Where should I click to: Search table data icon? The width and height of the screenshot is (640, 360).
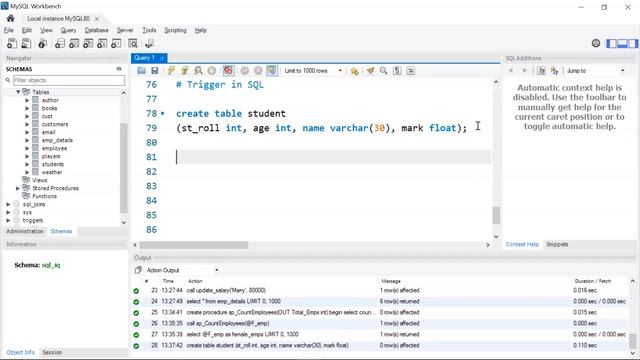coord(133,43)
